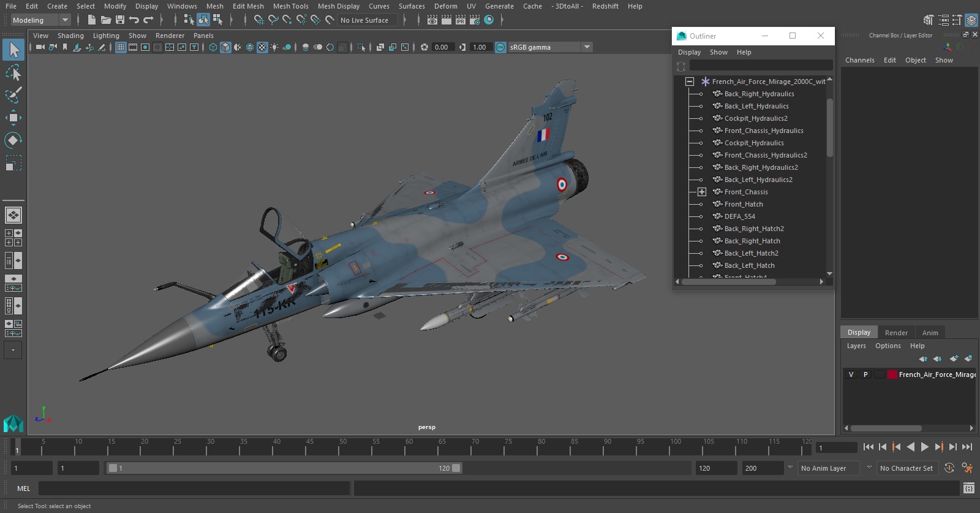
Task: Open Layer Editor Options menu
Action: (888, 346)
